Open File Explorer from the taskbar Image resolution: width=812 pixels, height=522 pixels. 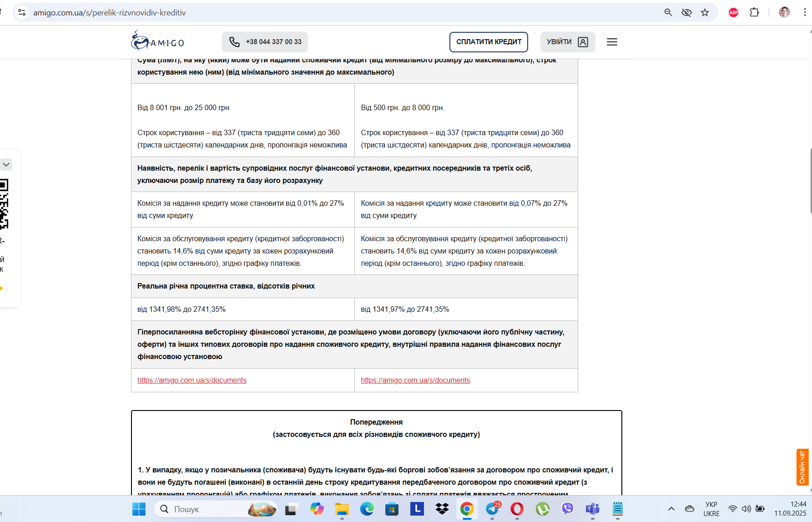click(342, 509)
